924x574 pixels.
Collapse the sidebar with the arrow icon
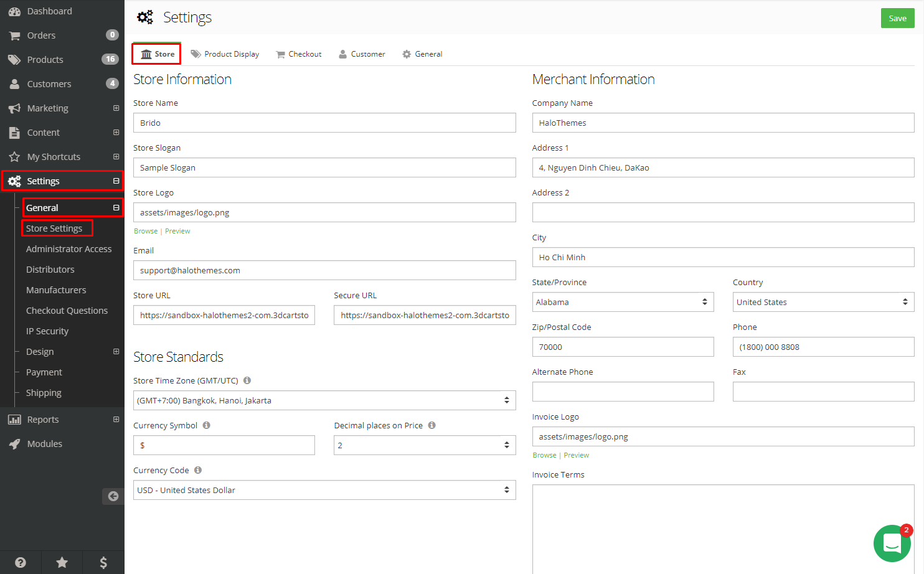tap(113, 496)
